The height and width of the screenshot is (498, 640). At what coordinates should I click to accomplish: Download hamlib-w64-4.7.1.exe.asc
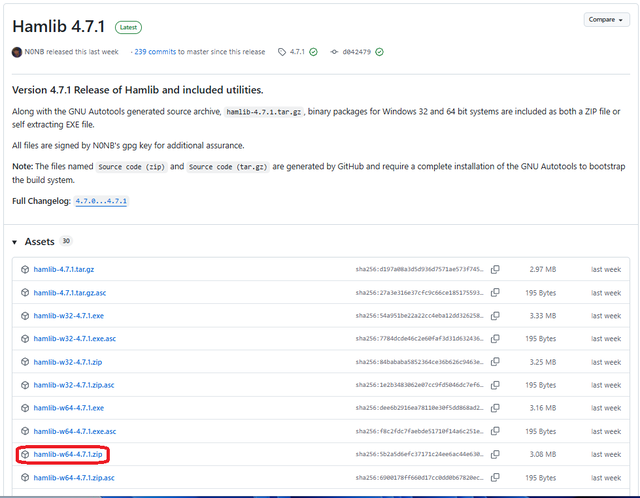tap(75, 431)
